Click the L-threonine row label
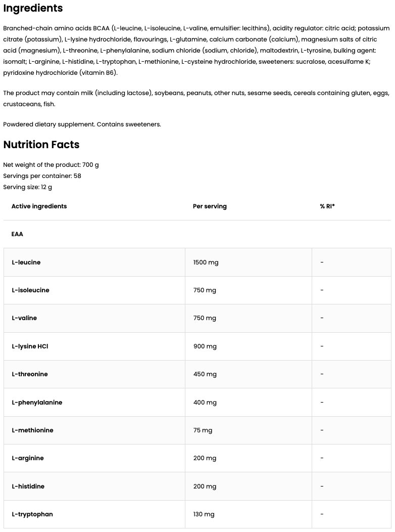Viewport: 395px width, 532px height. pos(30,374)
